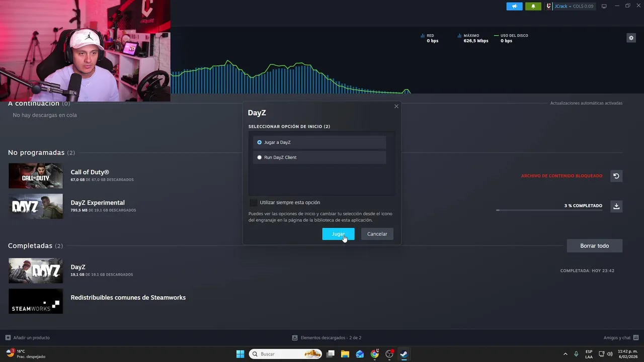Open taskbar clock and date
Screen dimensions: 644x362
[x=627, y=354]
